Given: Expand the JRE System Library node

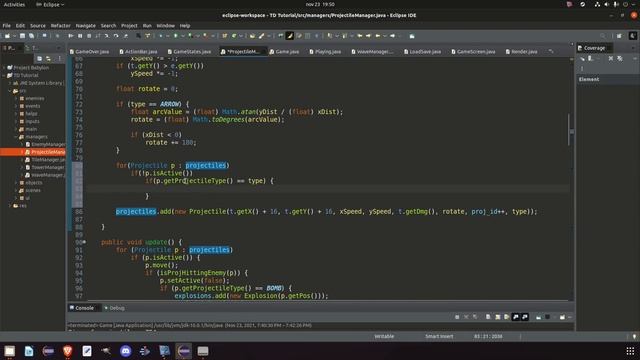Looking at the screenshot, I should click(x=11, y=83).
